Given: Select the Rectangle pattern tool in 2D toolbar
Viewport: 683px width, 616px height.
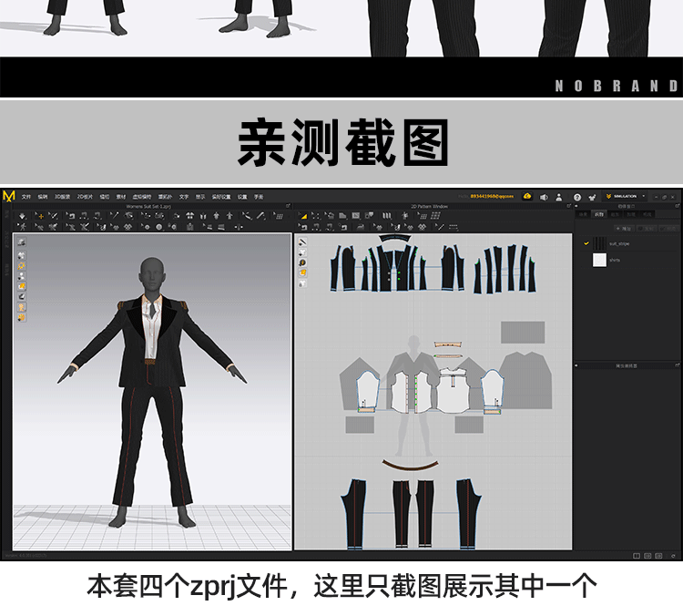Looking at the screenshot, I should click(356, 215).
